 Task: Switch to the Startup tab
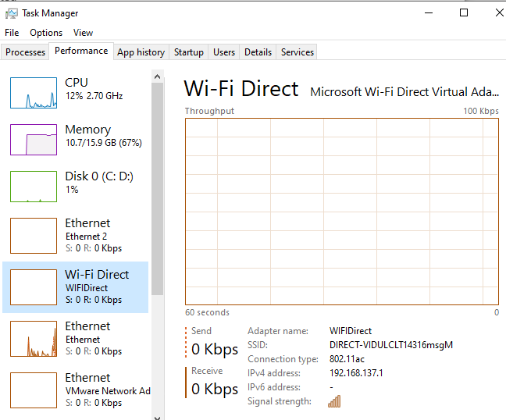tap(189, 52)
